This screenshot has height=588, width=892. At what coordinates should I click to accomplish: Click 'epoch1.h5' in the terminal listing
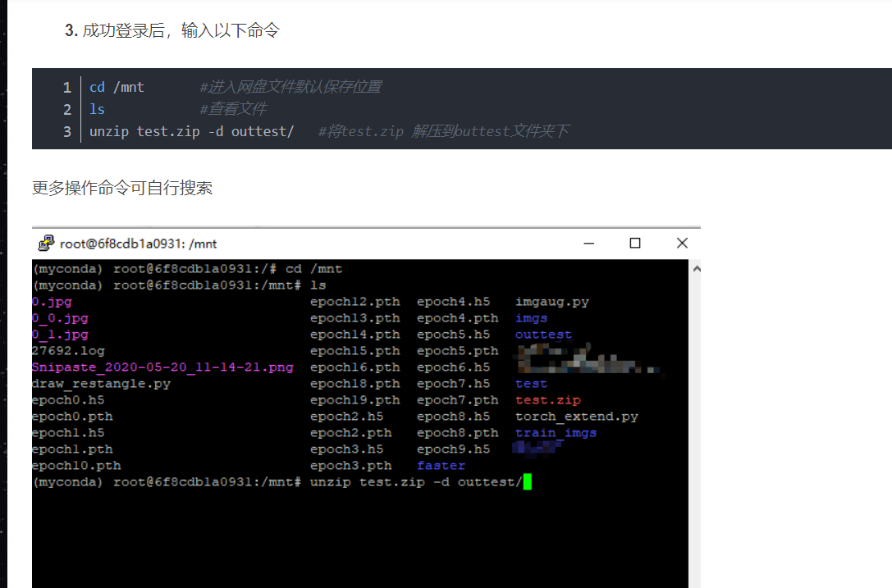(x=68, y=433)
